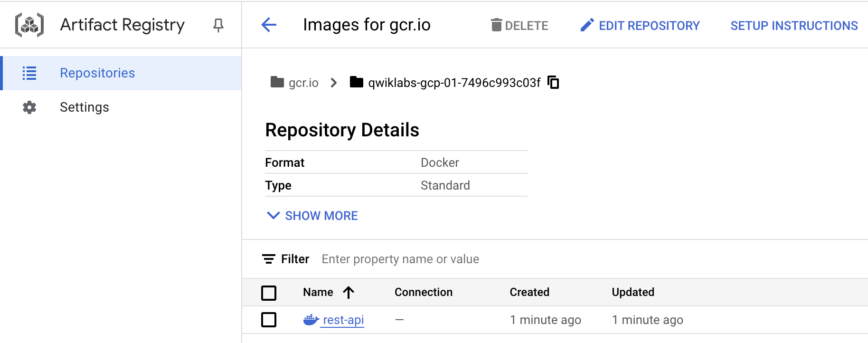
Task: Click the 'Standard' type value
Action: (x=445, y=185)
